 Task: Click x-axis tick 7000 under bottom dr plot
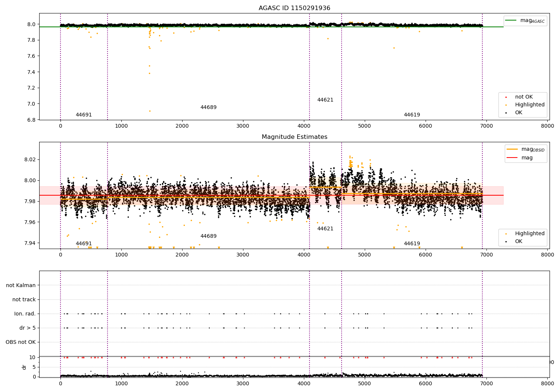point(486,383)
